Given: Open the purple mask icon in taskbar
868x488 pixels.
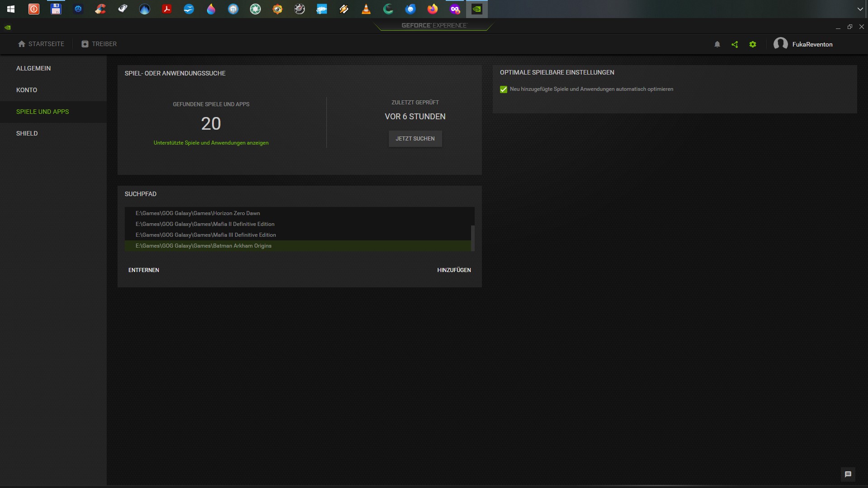Looking at the screenshot, I should pos(455,9).
